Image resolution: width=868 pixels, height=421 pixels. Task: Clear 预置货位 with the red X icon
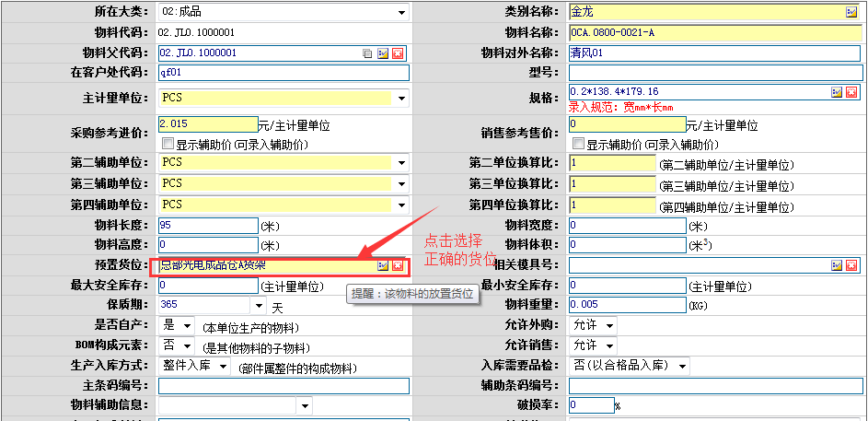tap(398, 266)
